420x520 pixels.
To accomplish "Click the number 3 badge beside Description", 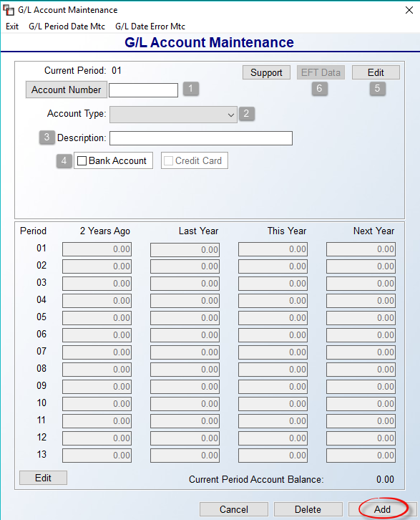I will tap(47, 138).
